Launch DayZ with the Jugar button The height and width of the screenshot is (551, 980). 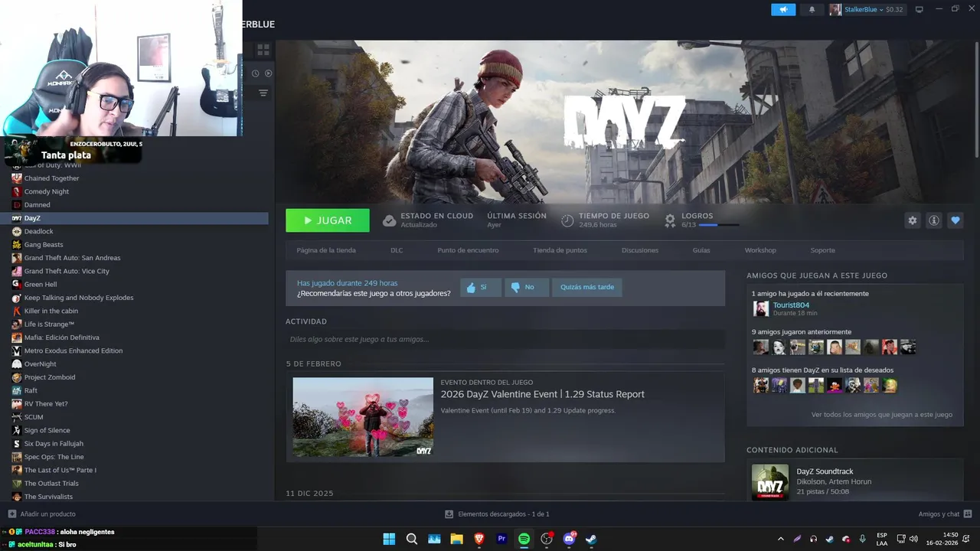click(x=328, y=220)
